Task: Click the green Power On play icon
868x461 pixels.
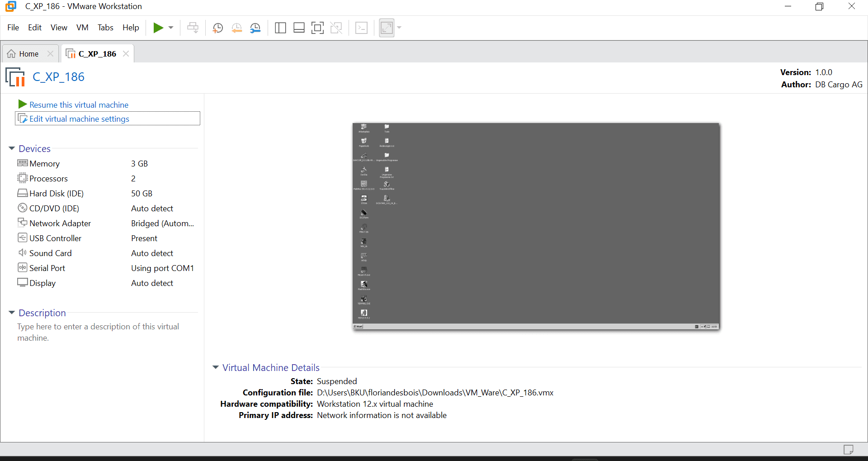Action: pos(158,28)
